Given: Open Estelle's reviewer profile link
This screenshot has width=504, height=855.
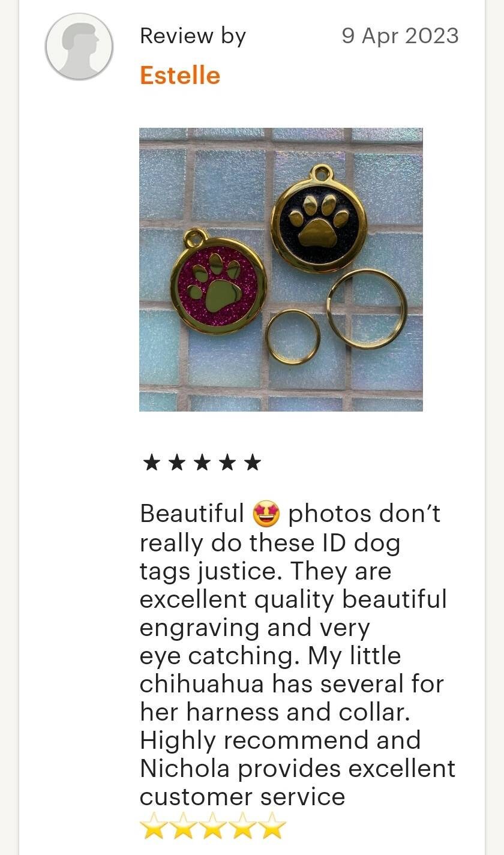Looking at the screenshot, I should [180, 76].
